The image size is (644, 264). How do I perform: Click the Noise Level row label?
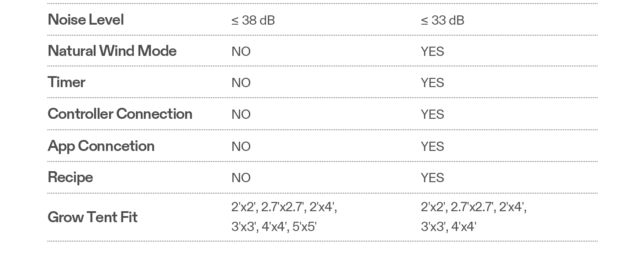(86, 20)
